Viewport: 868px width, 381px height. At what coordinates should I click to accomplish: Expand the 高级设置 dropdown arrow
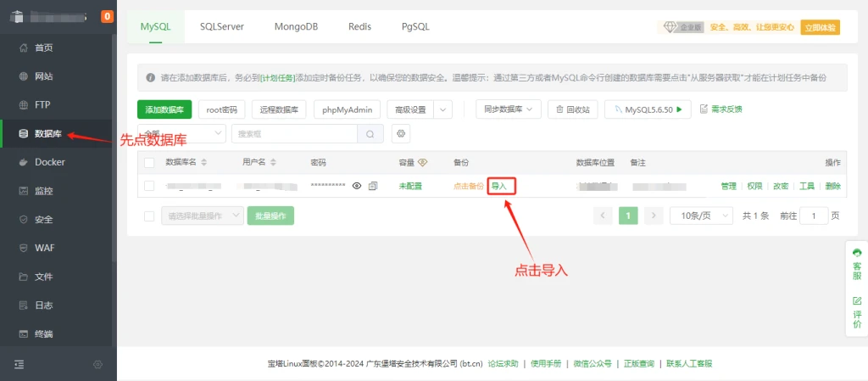pyautogui.click(x=444, y=109)
